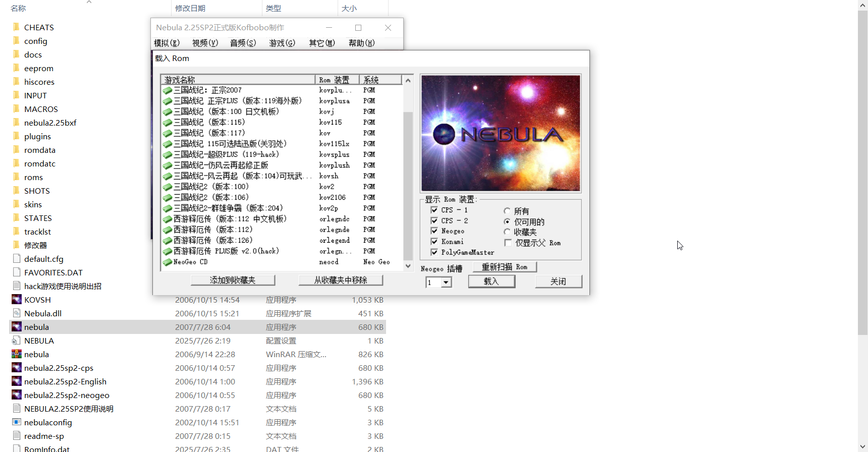Select the 所有 radio button
Image resolution: width=868 pixels, height=452 pixels.
click(507, 211)
